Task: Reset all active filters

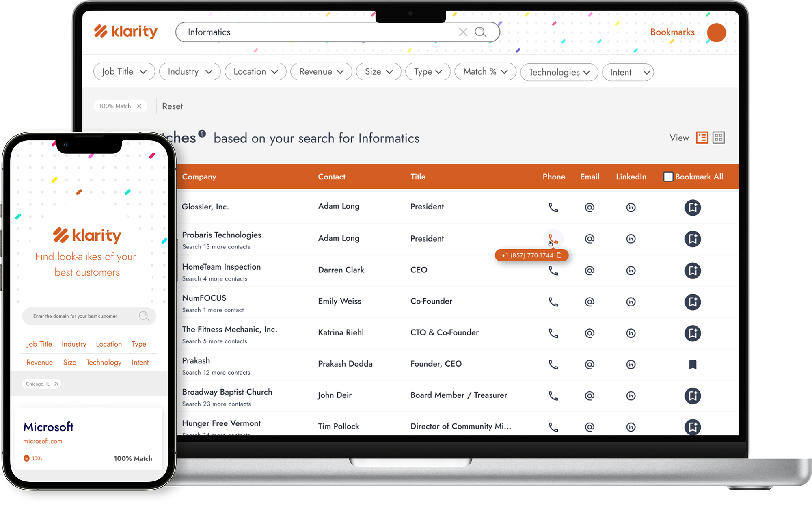Action: [x=172, y=106]
